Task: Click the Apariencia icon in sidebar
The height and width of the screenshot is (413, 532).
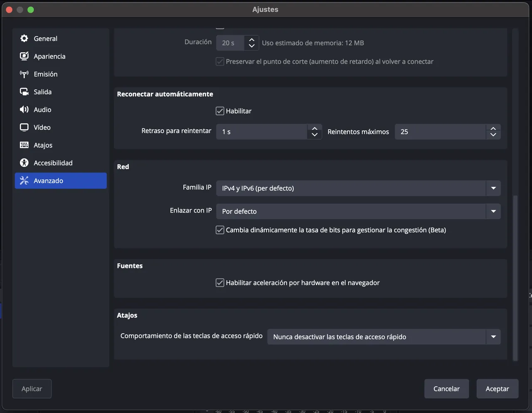Action: coord(24,56)
